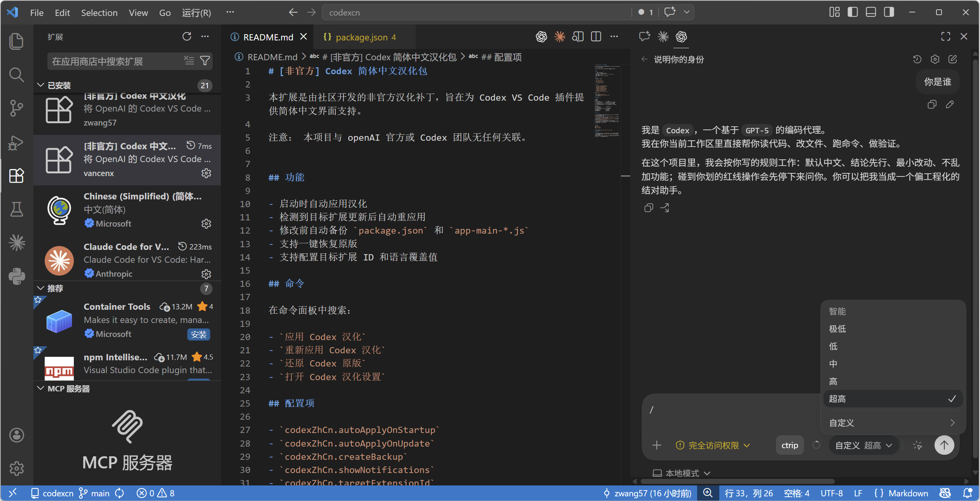
Task: Select the README.md editor tab
Action: click(268, 37)
